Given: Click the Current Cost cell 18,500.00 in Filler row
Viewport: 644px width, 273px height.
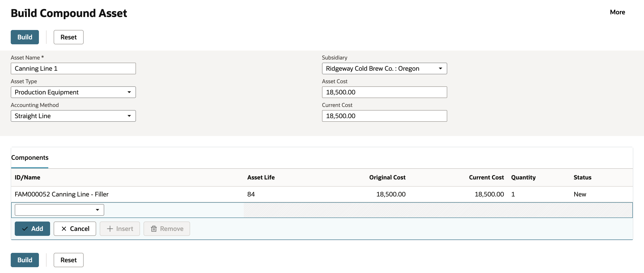Looking at the screenshot, I should (489, 194).
